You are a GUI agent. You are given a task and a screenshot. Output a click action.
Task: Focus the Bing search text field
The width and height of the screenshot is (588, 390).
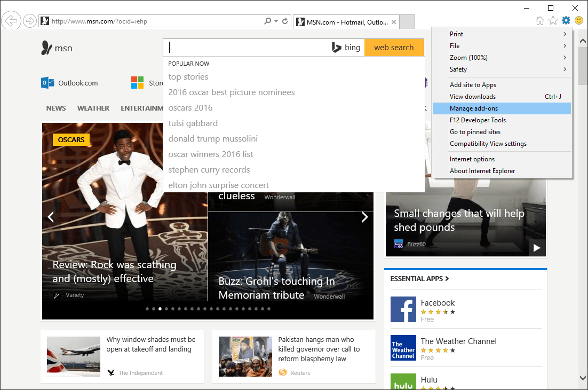tap(248, 48)
